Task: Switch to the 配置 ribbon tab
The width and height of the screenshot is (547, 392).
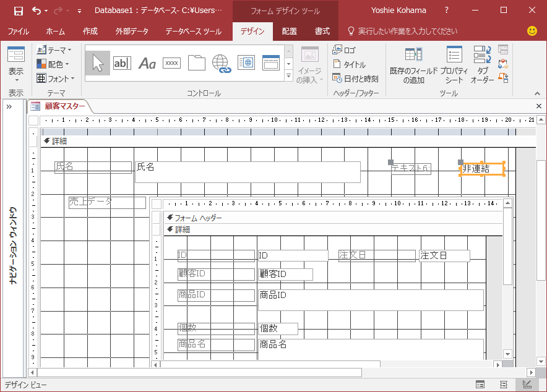Action: [x=289, y=32]
